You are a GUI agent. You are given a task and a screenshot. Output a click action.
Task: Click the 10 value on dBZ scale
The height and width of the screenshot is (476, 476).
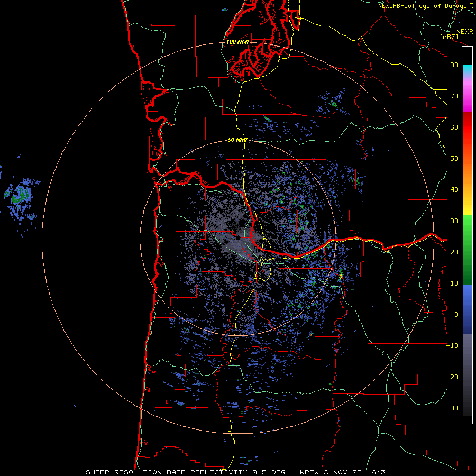point(454,283)
